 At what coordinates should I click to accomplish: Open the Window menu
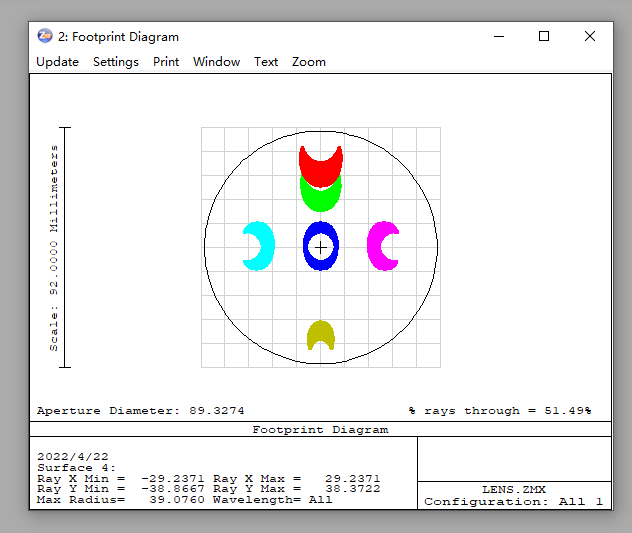(x=216, y=62)
